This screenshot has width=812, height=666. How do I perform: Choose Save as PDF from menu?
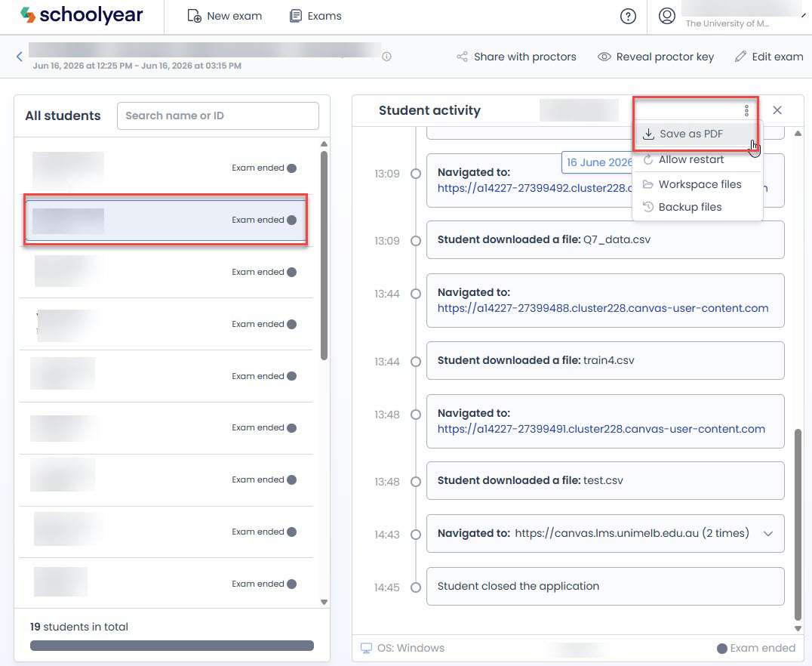click(697, 134)
